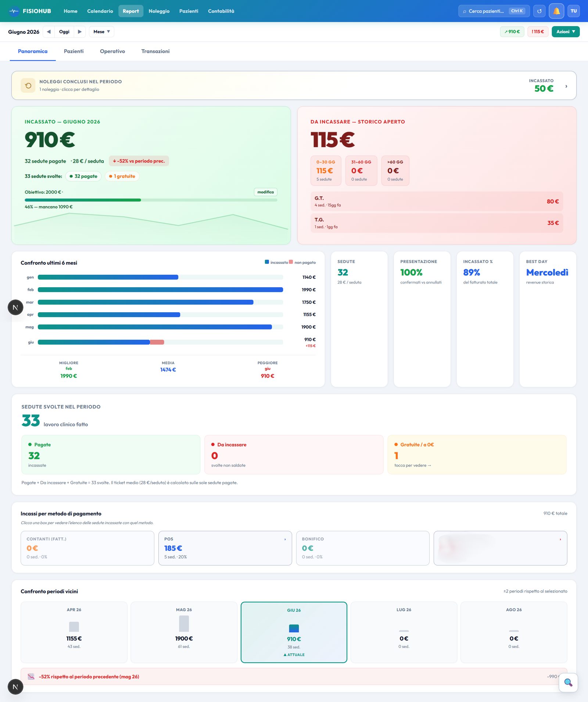Click the red !115 € badge

coord(538,32)
